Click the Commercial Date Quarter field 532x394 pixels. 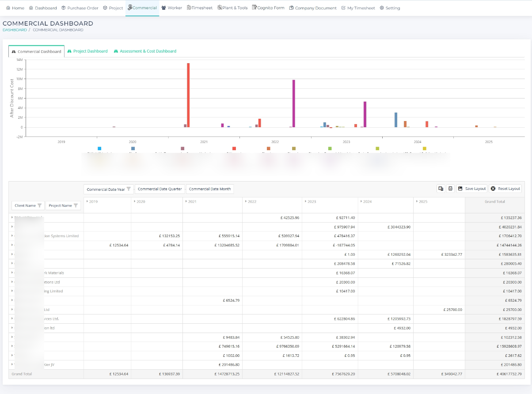160,189
